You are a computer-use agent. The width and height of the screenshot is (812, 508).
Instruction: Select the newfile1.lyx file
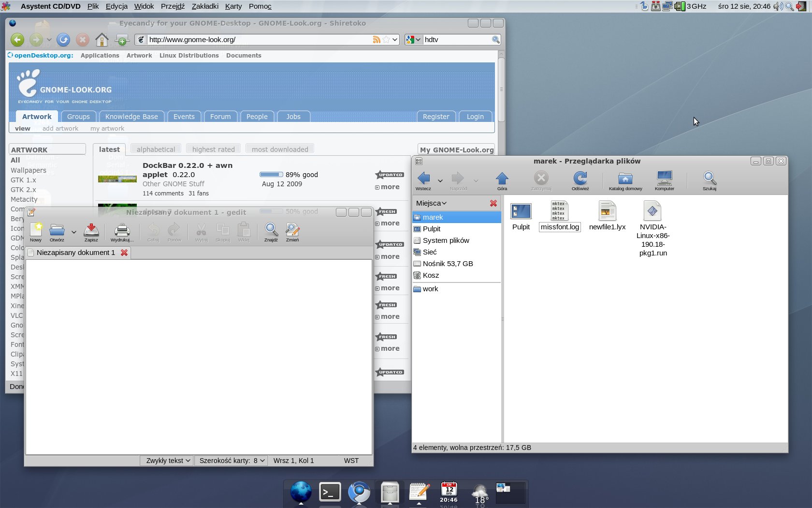coord(607,216)
